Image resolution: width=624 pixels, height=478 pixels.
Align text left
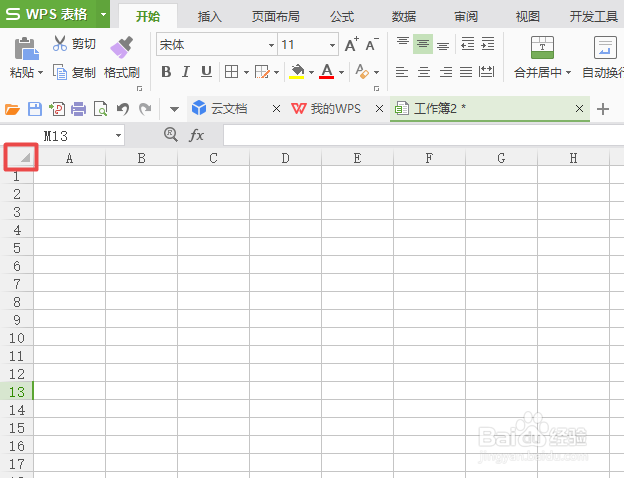coord(402,72)
